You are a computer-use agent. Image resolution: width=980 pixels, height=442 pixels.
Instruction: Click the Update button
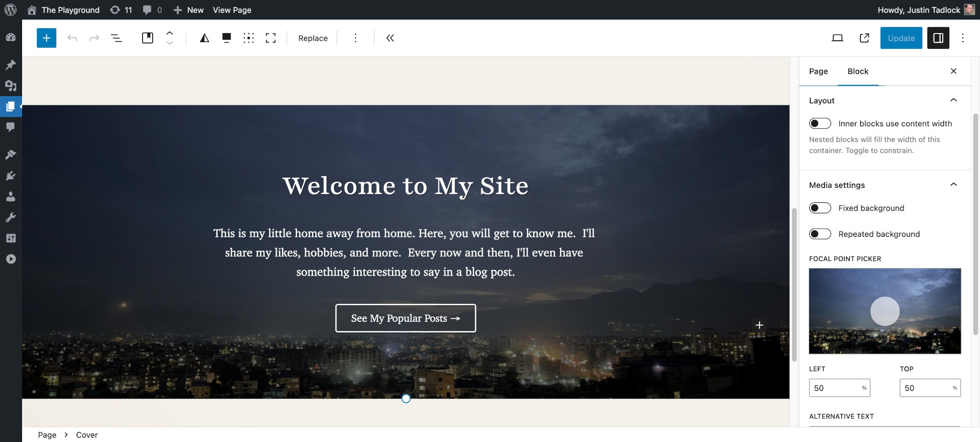click(x=901, y=38)
